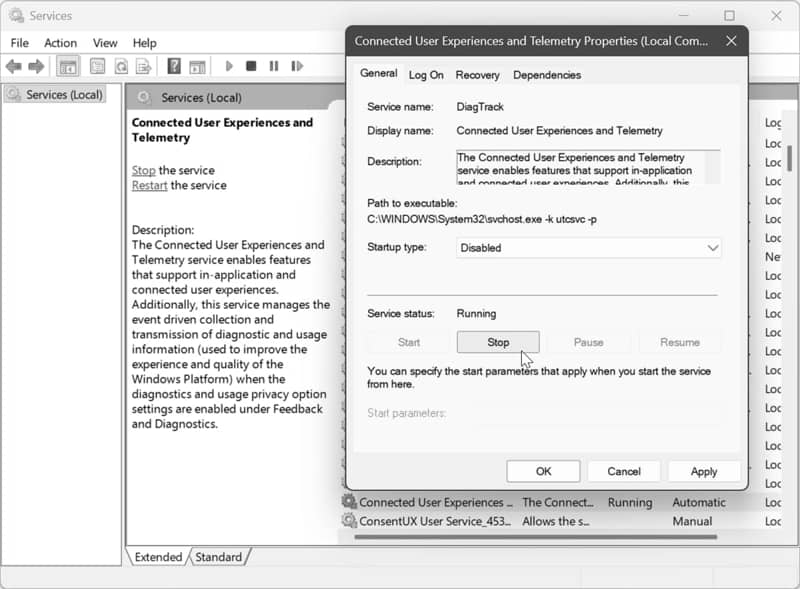Click the Services (Local) header in details pane
The image size is (800, 589).
(x=201, y=97)
